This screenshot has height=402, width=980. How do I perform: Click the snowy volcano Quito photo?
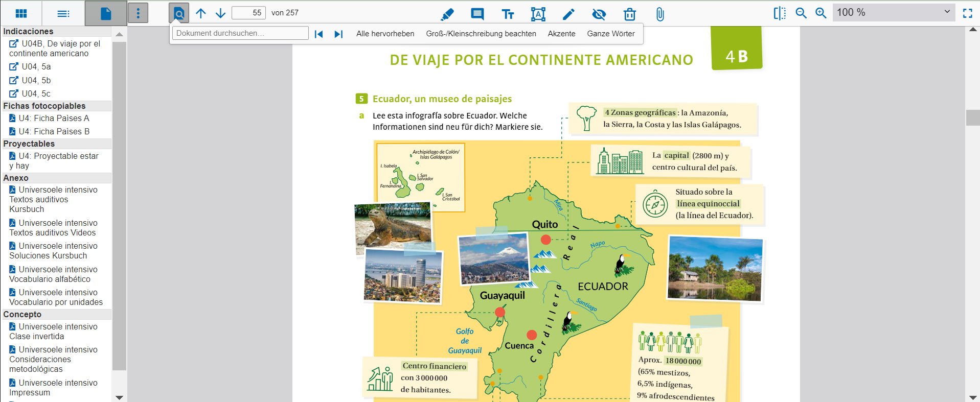point(494,259)
